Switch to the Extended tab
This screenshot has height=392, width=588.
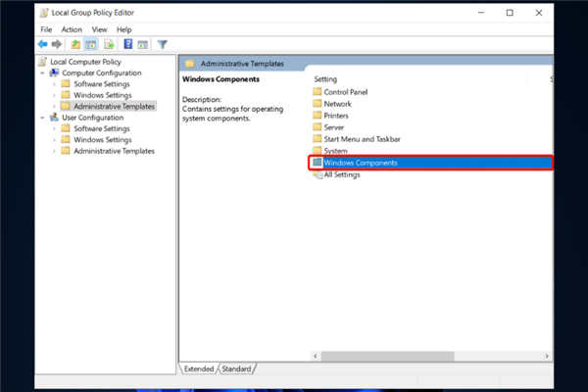[199, 368]
